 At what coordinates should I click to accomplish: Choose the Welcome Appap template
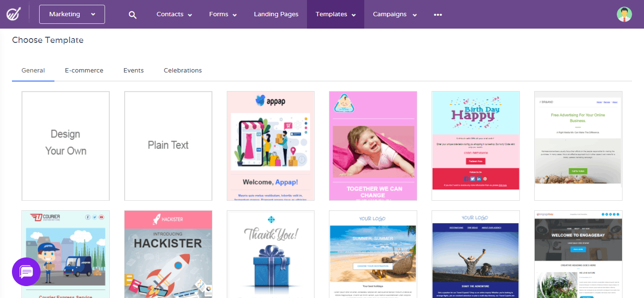(271, 146)
